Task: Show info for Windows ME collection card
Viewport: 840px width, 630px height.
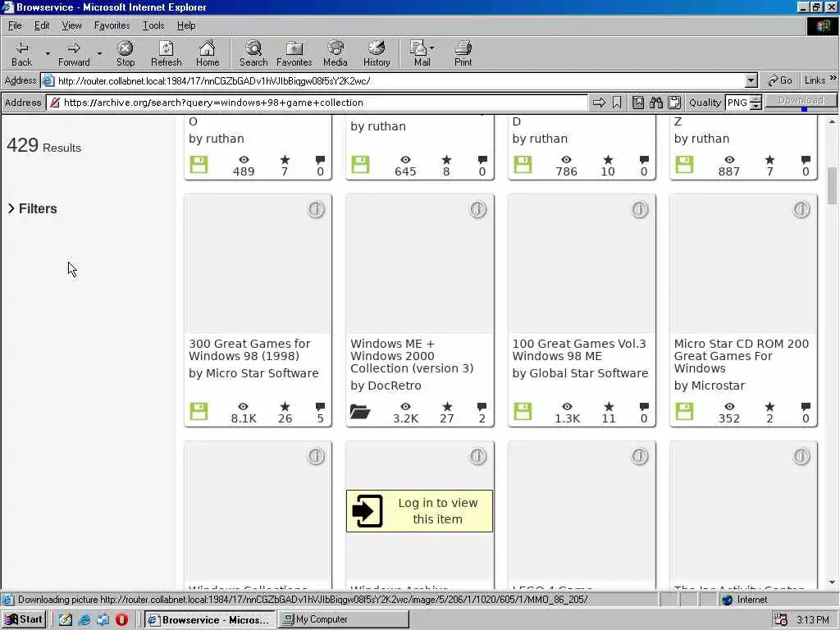Action: (x=478, y=209)
